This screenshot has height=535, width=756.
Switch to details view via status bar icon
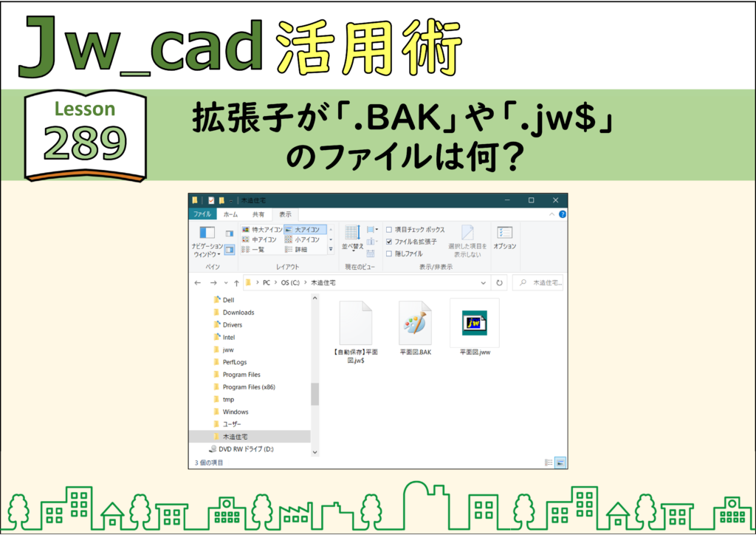point(549,463)
